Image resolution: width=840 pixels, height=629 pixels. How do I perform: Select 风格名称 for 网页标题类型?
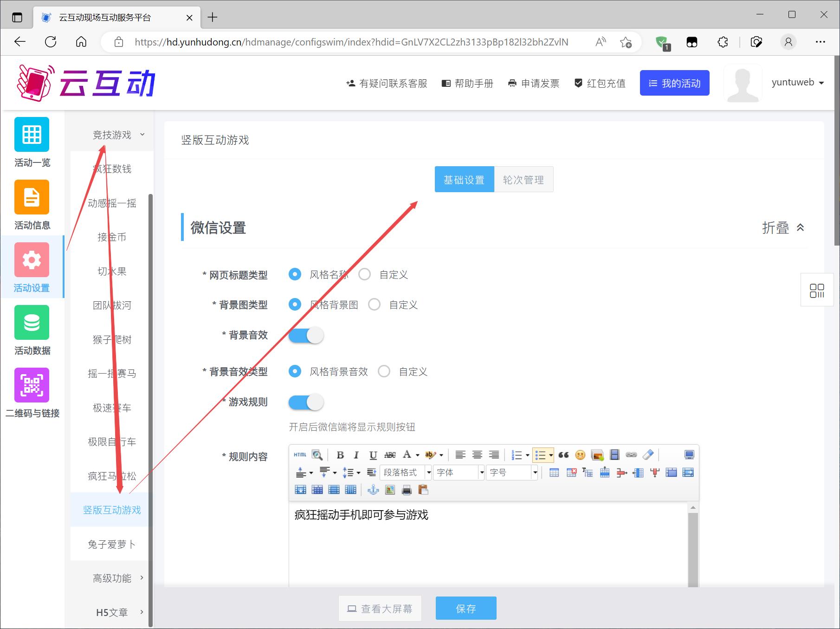(x=295, y=274)
